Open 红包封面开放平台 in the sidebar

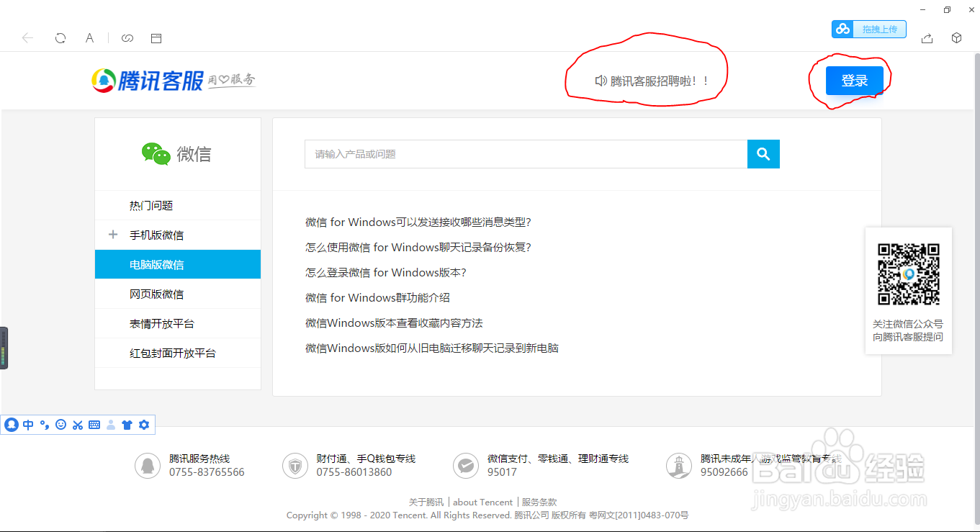click(x=178, y=353)
